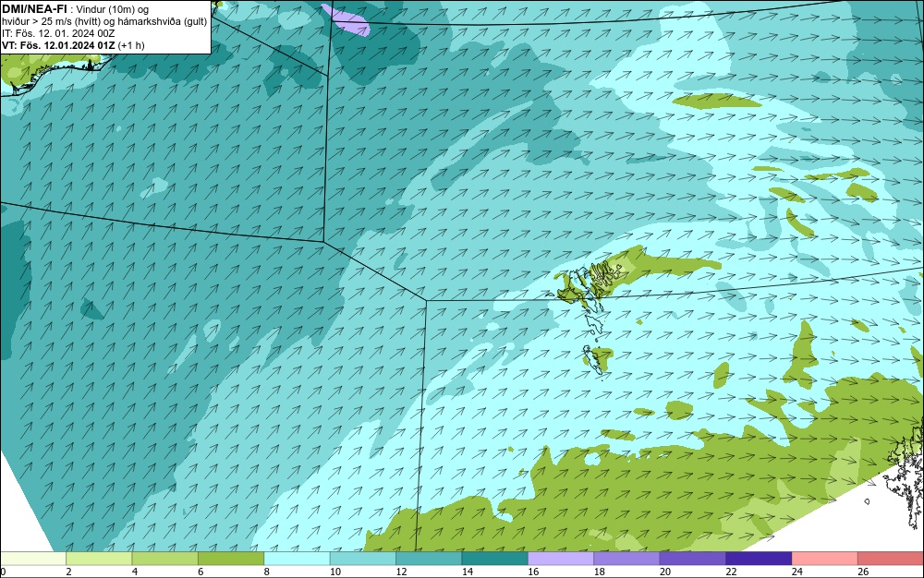Click the 22-24 m/s dark indigo legend swatch
Viewport: 924px width, 578px height.
point(759,559)
